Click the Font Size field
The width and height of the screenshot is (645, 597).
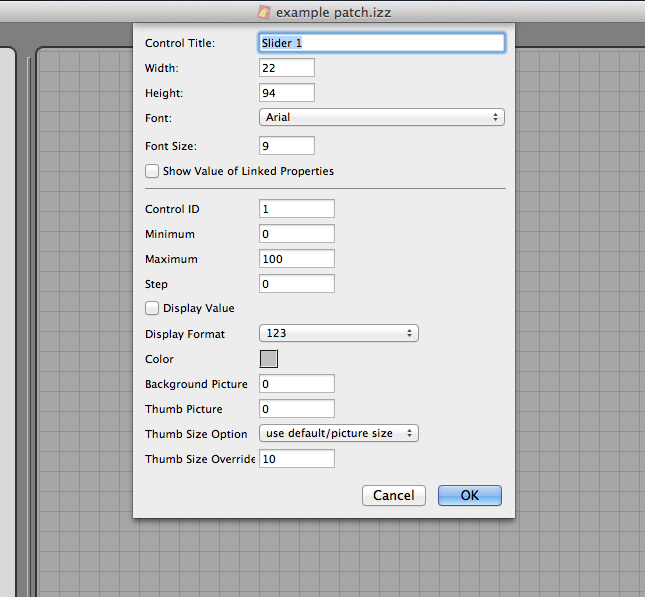tap(287, 146)
